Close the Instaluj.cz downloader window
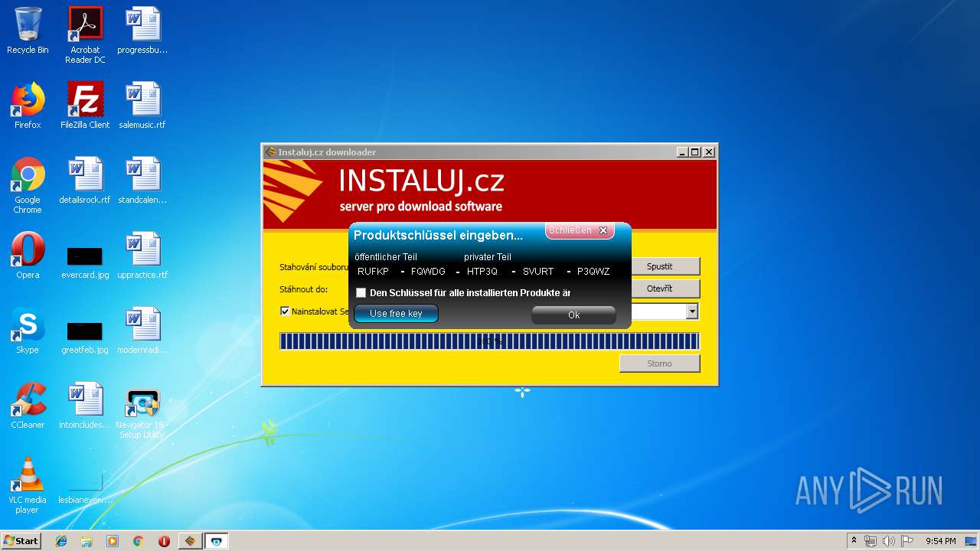 pos(709,152)
